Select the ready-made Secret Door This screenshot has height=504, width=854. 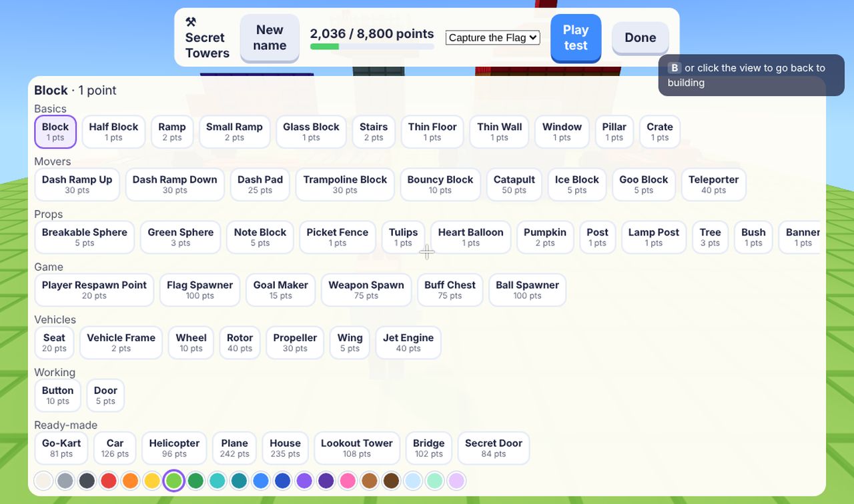tap(494, 447)
